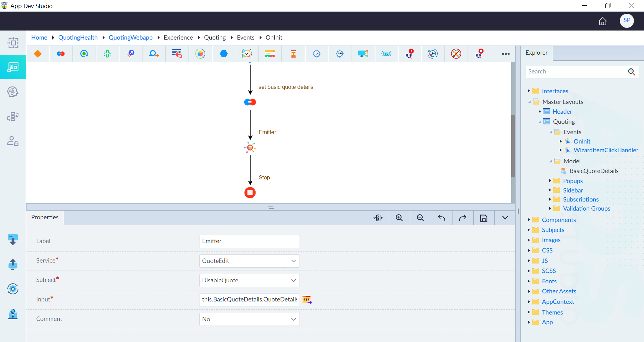Viewport: 644px width, 342px height.
Task: Redo the last change
Action: pos(463,218)
